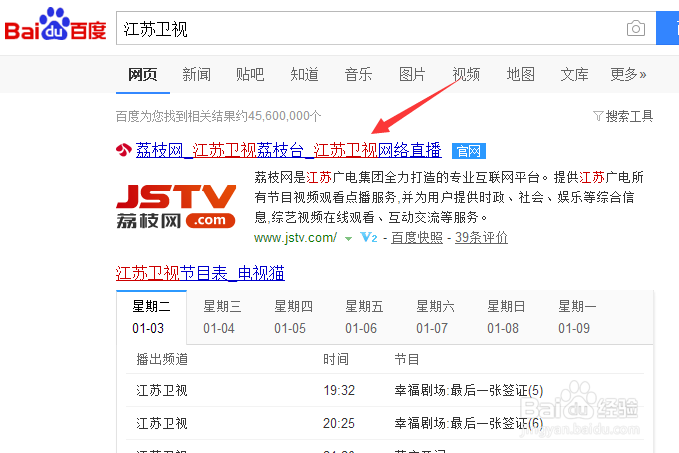Click the 时间 column header
The width and height of the screenshot is (679, 453).
click(336, 359)
